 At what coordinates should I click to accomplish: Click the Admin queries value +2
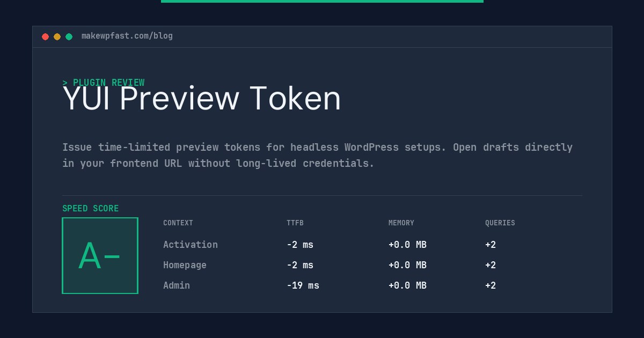pyautogui.click(x=491, y=285)
